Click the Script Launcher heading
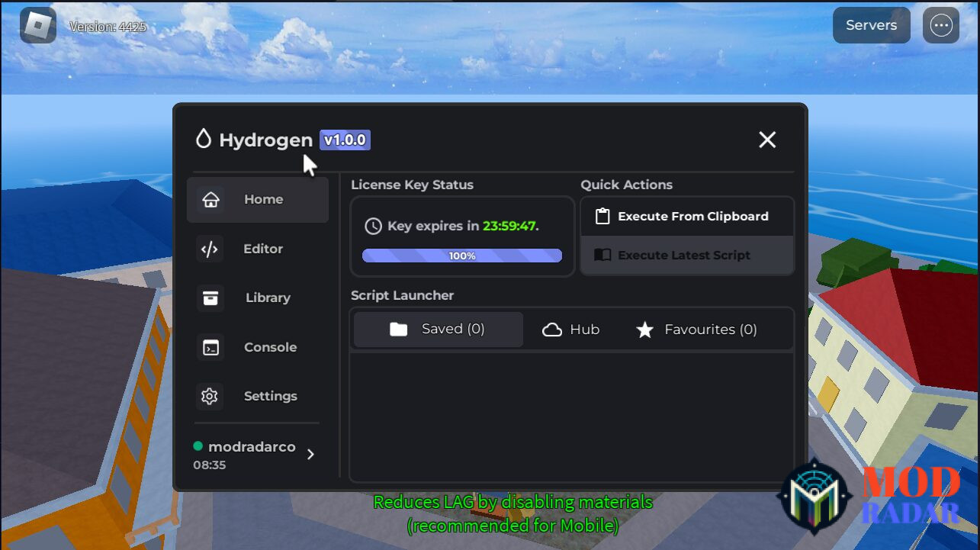 [402, 295]
